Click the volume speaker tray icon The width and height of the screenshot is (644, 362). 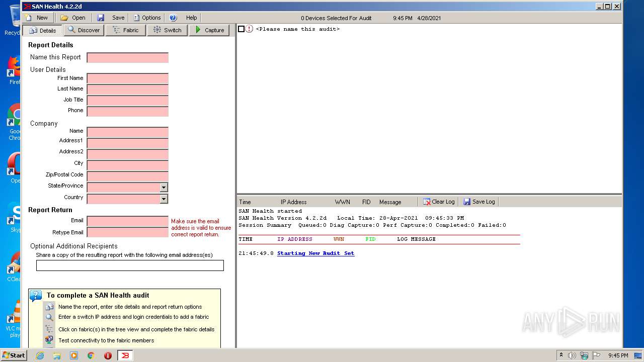(572, 355)
